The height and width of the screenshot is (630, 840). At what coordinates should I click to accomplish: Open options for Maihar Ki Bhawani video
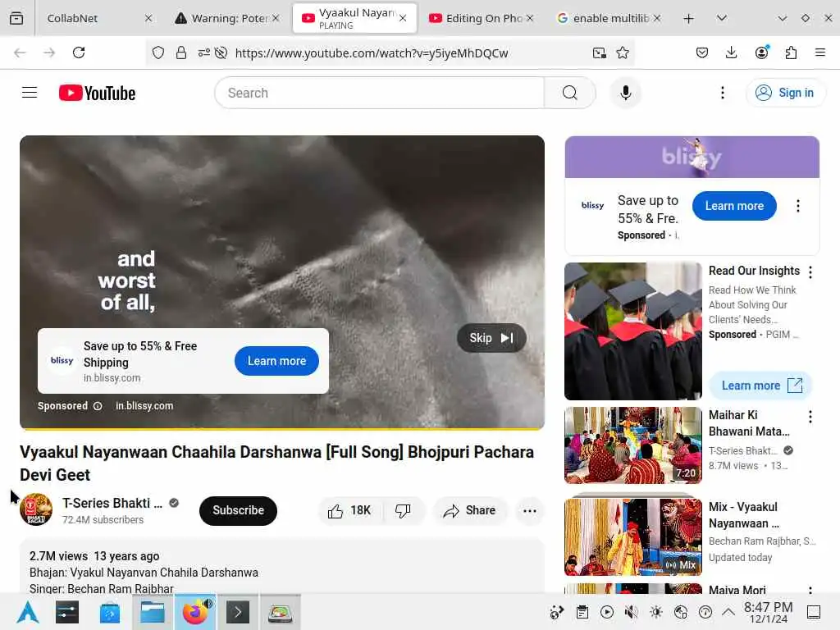coord(810,416)
